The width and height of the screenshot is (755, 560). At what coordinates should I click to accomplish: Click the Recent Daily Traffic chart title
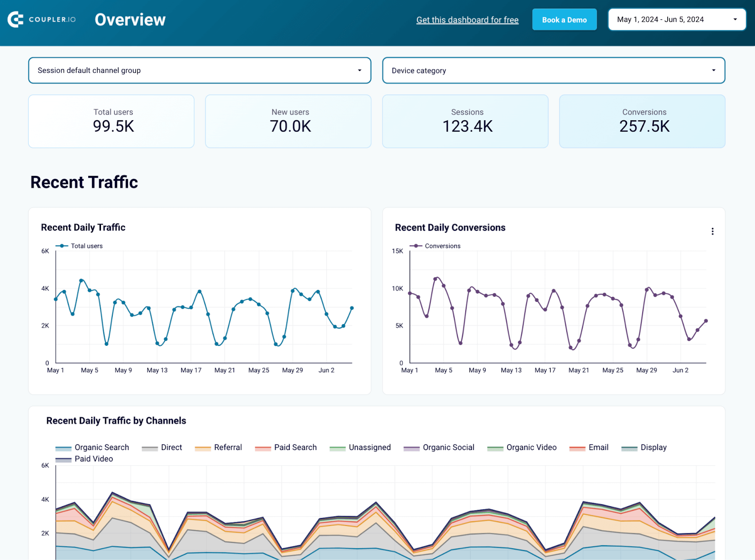coord(83,227)
